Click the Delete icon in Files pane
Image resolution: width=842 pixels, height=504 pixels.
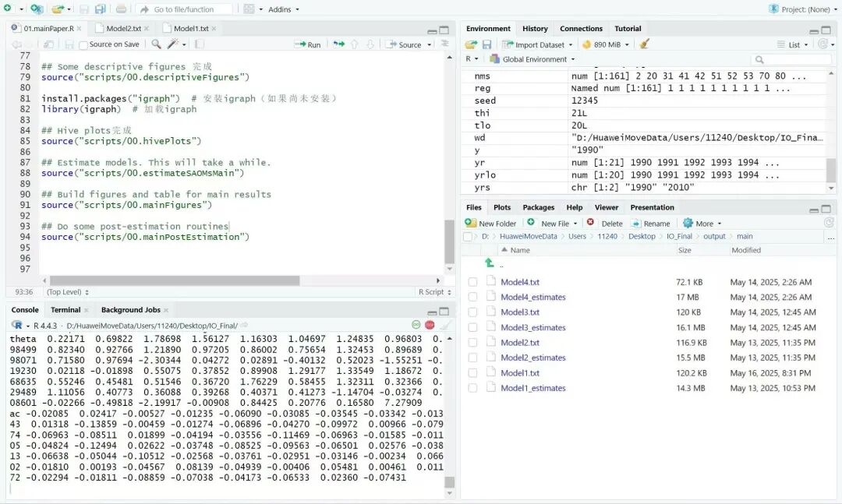click(x=590, y=222)
